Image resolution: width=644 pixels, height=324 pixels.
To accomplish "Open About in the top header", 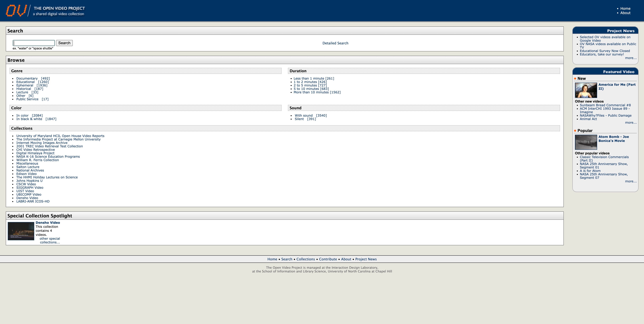I will click(x=625, y=13).
